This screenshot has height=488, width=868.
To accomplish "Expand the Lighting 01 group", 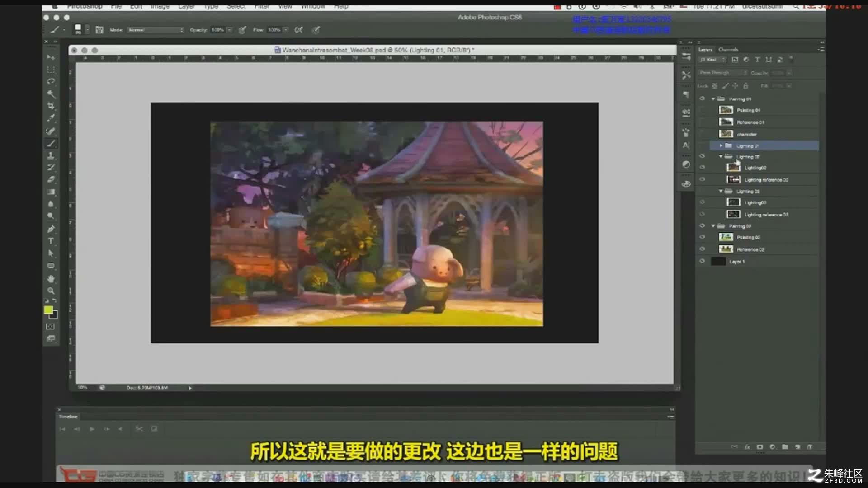I will click(721, 145).
